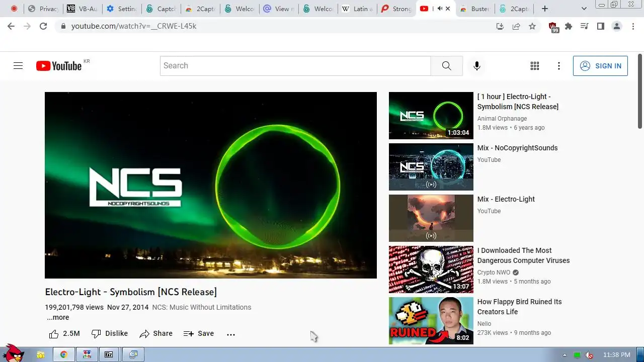The width and height of the screenshot is (644, 362).
Task: Switch to Settings tab
Action: tap(122, 9)
